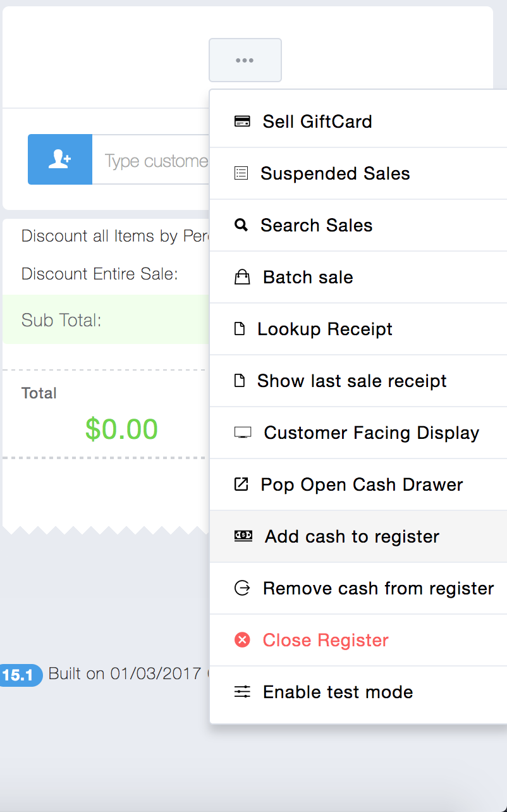Image resolution: width=507 pixels, height=812 pixels.
Task: Click the Lookup Receipt document icon
Action: [x=240, y=329]
